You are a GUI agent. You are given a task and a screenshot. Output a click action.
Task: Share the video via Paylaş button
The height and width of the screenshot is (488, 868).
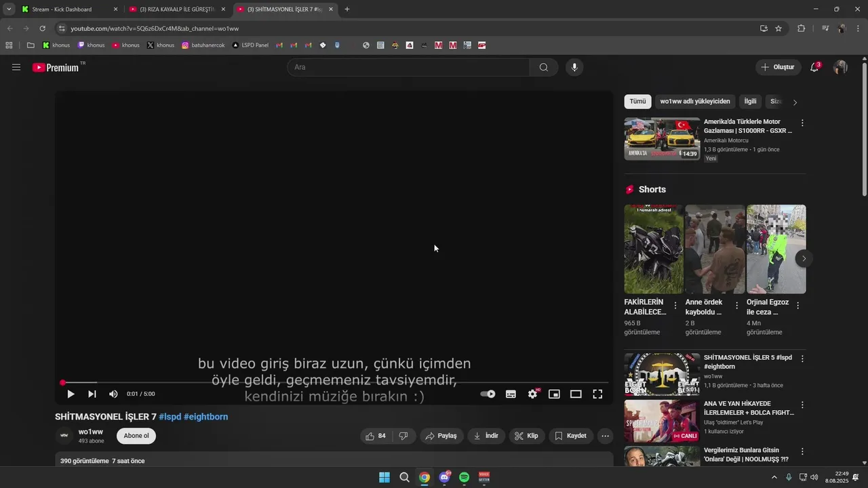[441, 436]
